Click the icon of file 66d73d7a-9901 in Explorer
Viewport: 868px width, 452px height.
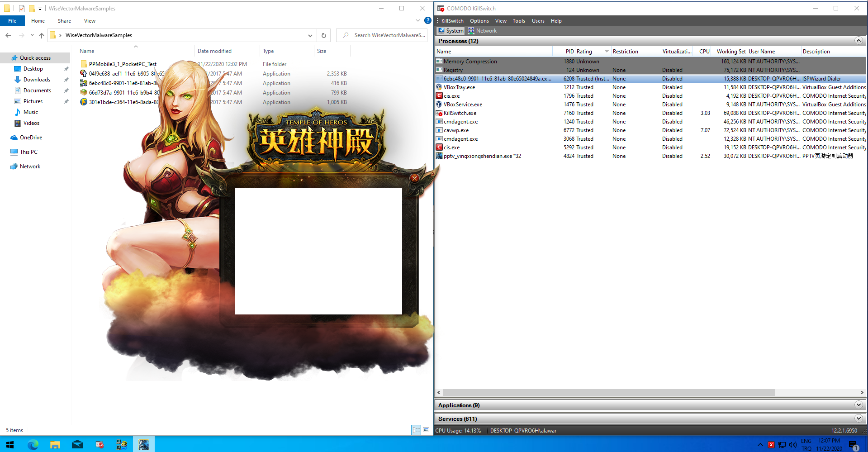coord(84,92)
